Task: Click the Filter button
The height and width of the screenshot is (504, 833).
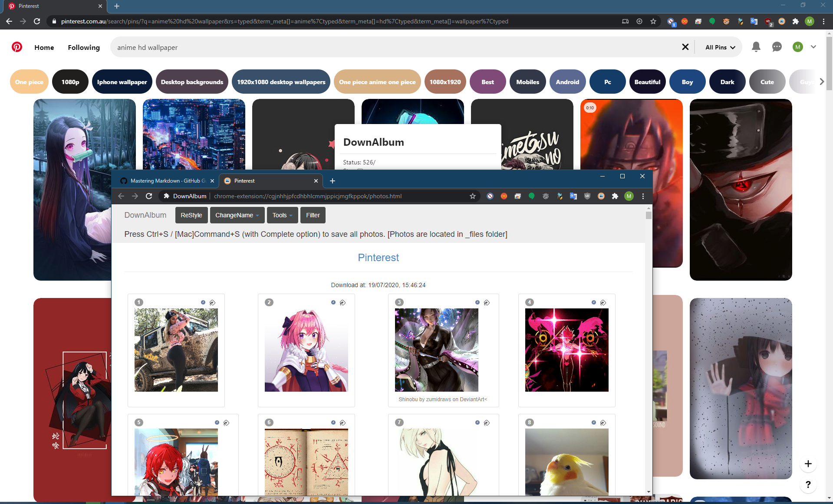Action: tap(313, 215)
